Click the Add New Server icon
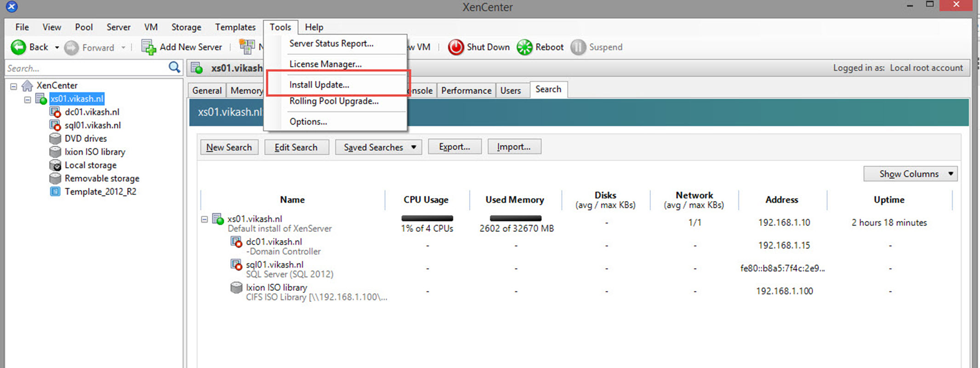Screen dimensions: 980x368 tap(148, 47)
